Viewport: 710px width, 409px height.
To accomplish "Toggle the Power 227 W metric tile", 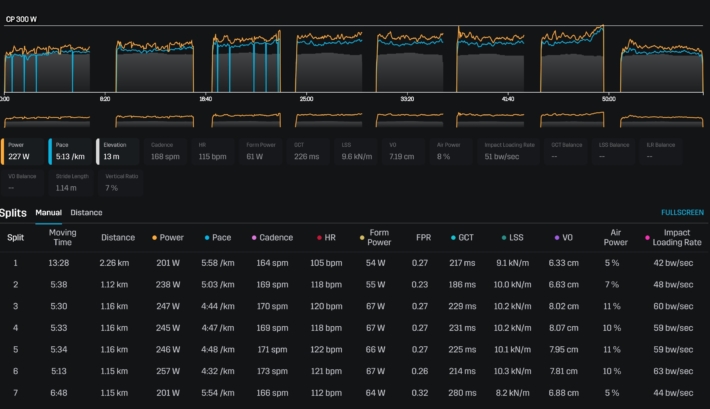I will pos(22,150).
